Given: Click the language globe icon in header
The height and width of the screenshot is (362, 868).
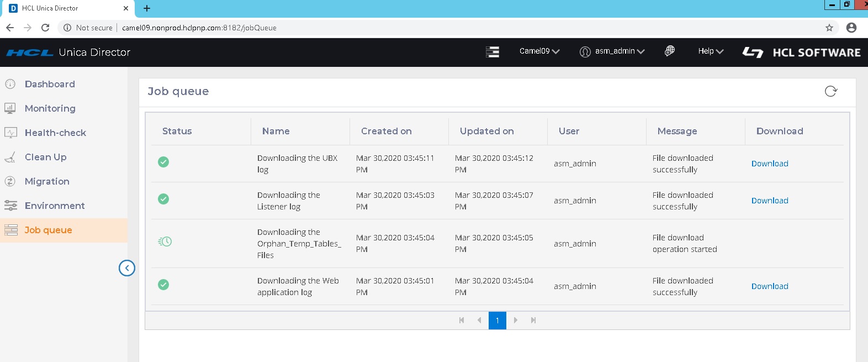Looking at the screenshot, I should [x=669, y=51].
